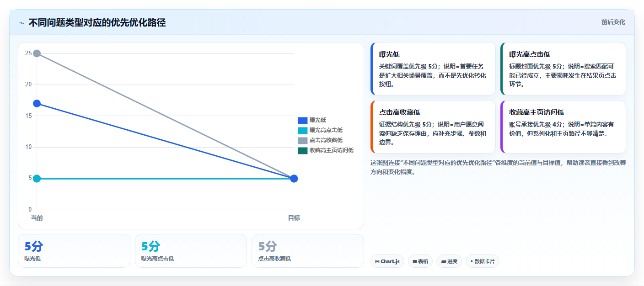
Task: Click the y-axis label 25
Action: [28, 53]
